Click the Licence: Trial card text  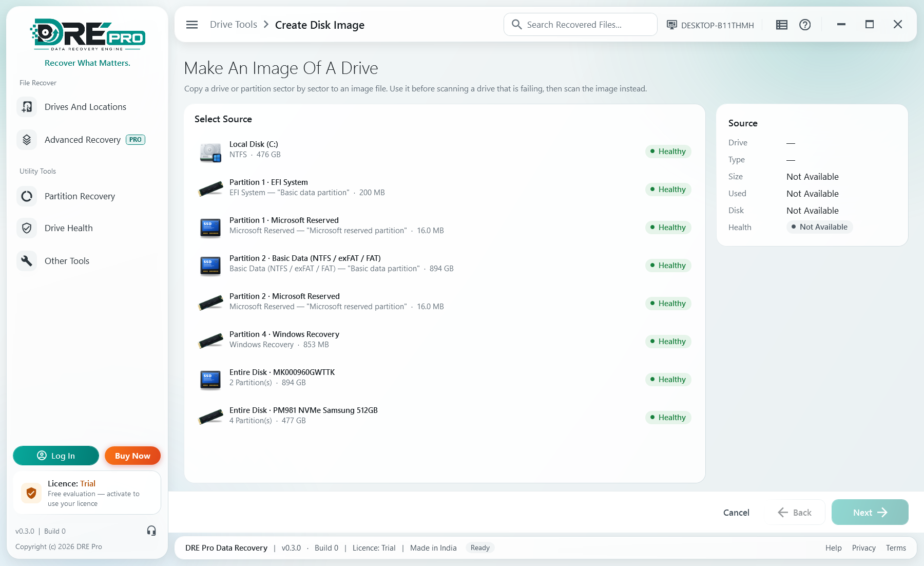point(71,483)
